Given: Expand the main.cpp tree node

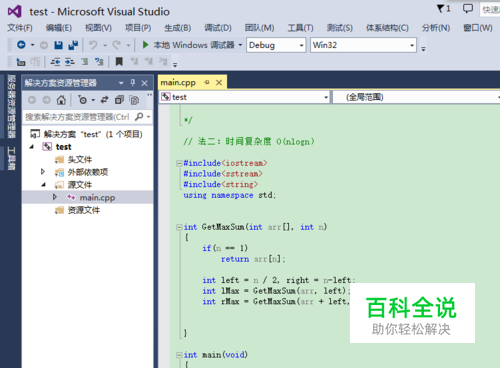Looking at the screenshot, I should pos(55,197).
